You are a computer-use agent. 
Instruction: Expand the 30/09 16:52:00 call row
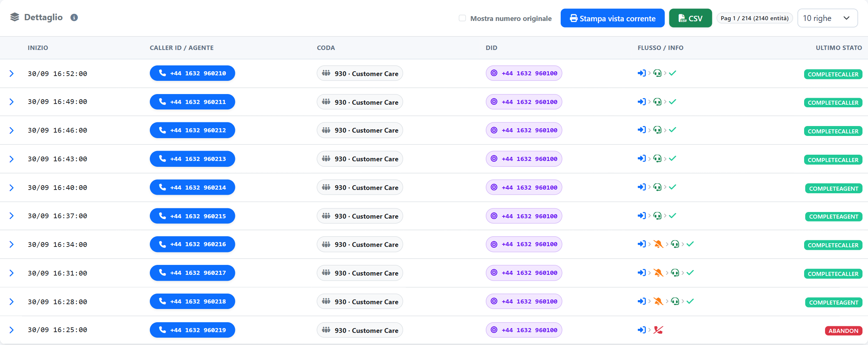[x=11, y=73]
